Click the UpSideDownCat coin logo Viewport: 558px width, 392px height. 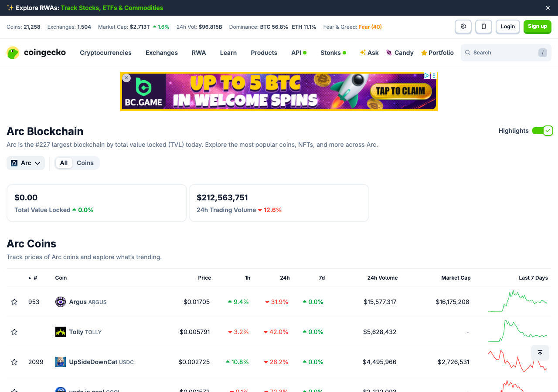tap(61, 362)
